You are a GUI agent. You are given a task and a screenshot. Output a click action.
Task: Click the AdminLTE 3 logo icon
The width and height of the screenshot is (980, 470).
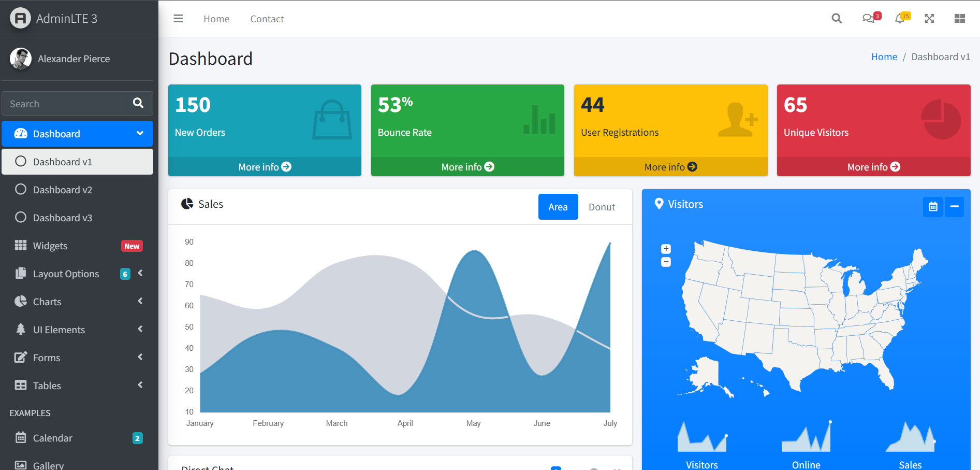20,18
